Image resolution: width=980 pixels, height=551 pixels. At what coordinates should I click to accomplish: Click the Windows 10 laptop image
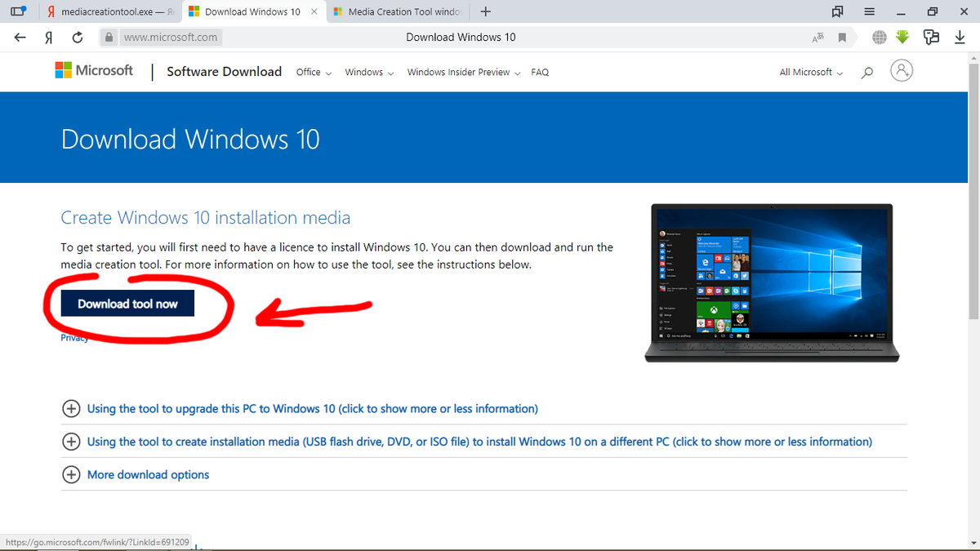pyautogui.click(x=773, y=282)
